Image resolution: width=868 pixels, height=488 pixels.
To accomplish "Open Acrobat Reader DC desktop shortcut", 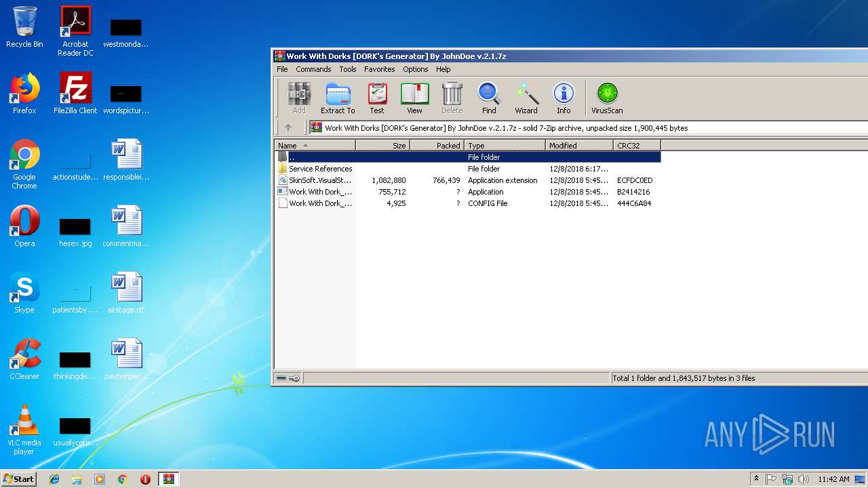I will click(75, 31).
